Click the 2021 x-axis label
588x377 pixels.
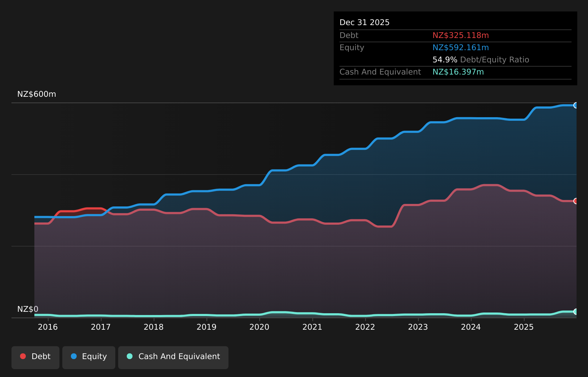(312, 327)
